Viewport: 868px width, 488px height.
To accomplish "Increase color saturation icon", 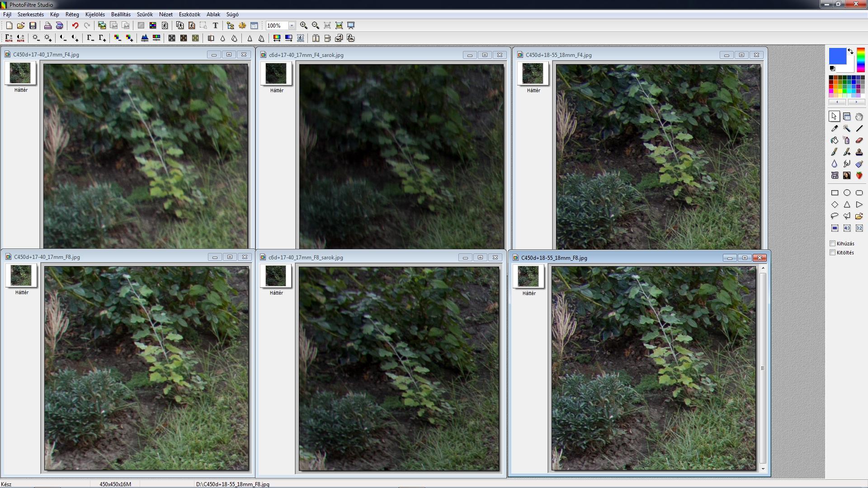I will pyautogui.click(x=129, y=38).
